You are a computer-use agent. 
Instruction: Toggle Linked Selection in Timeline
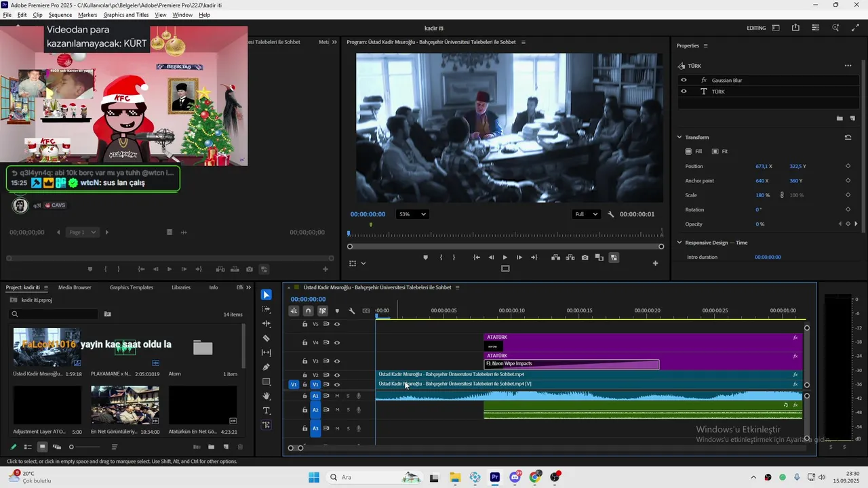click(x=323, y=311)
